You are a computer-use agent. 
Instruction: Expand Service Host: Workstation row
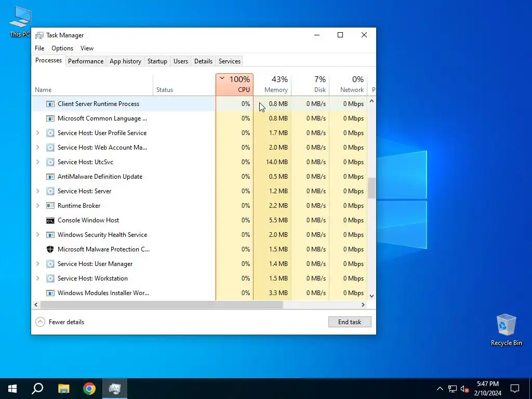(37, 278)
